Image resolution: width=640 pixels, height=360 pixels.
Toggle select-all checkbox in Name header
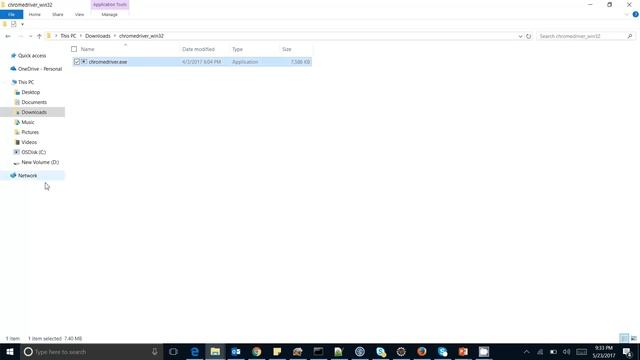[x=74, y=49]
